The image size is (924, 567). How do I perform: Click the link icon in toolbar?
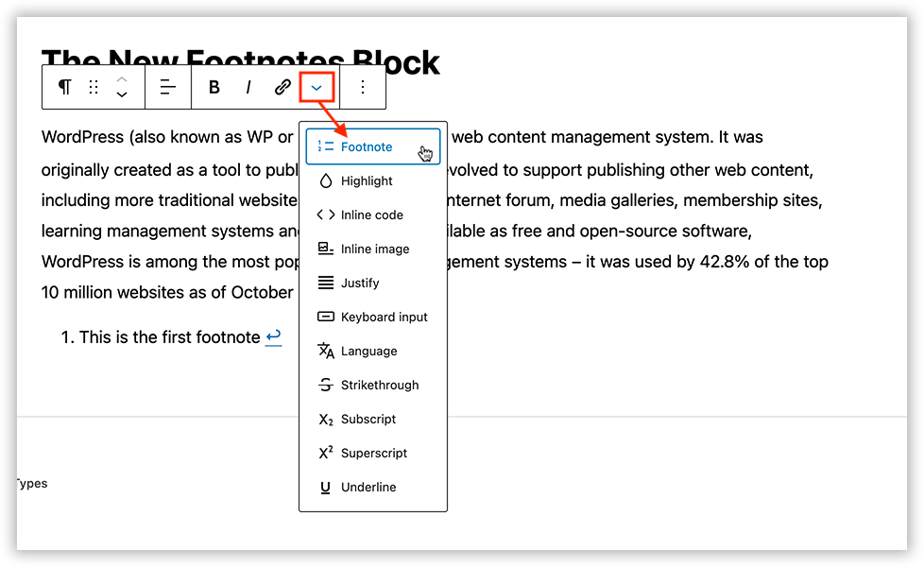click(282, 87)
